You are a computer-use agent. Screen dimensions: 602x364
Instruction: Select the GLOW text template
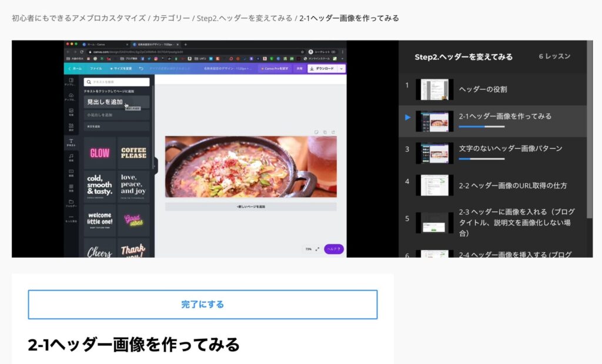(100, 153)
